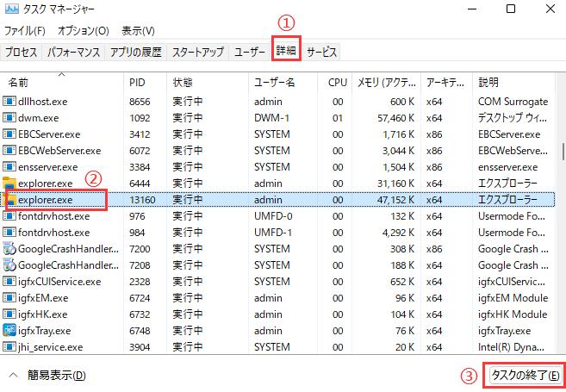The height and width of the screenshot is (392, 566).
Task: Sort by the PID column header
Action: [146, 83]
